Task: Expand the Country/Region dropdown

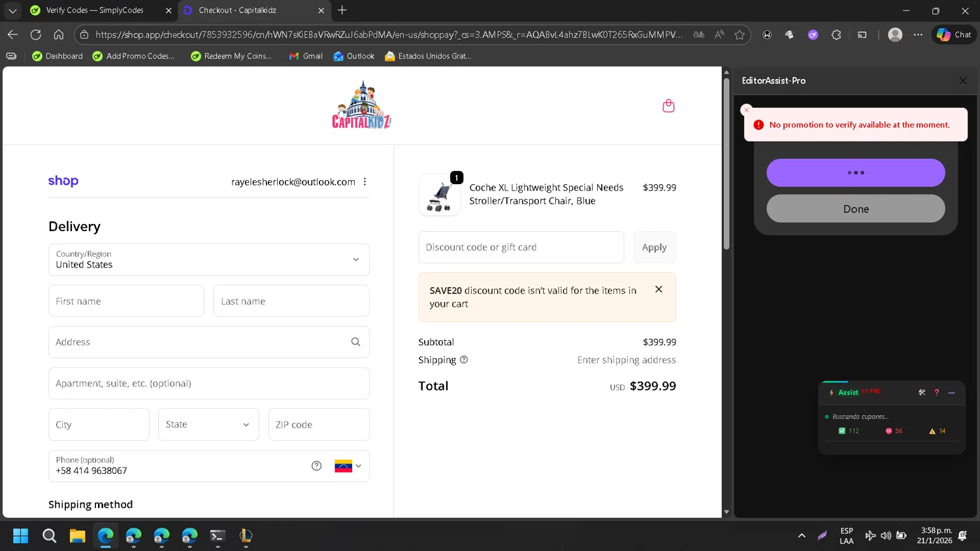Action: (209, 260)
